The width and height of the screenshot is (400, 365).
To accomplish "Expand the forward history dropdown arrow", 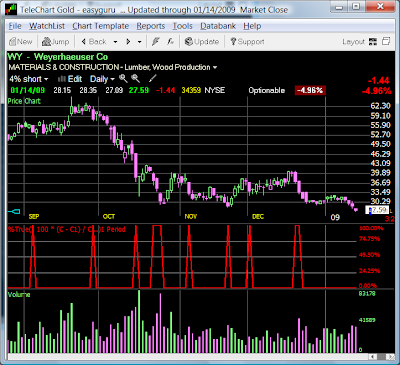I will (139, 42).
